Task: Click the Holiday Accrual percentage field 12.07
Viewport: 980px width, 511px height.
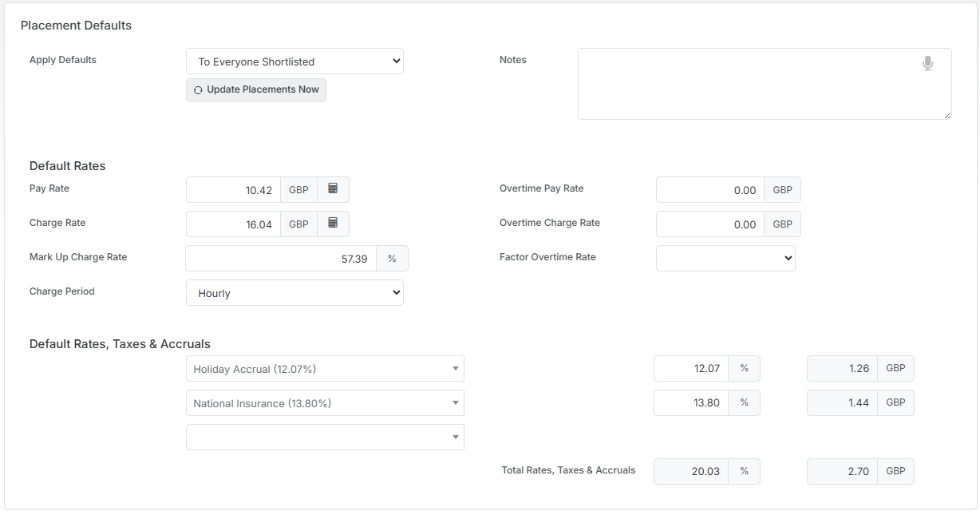Action: pos(691,368)
